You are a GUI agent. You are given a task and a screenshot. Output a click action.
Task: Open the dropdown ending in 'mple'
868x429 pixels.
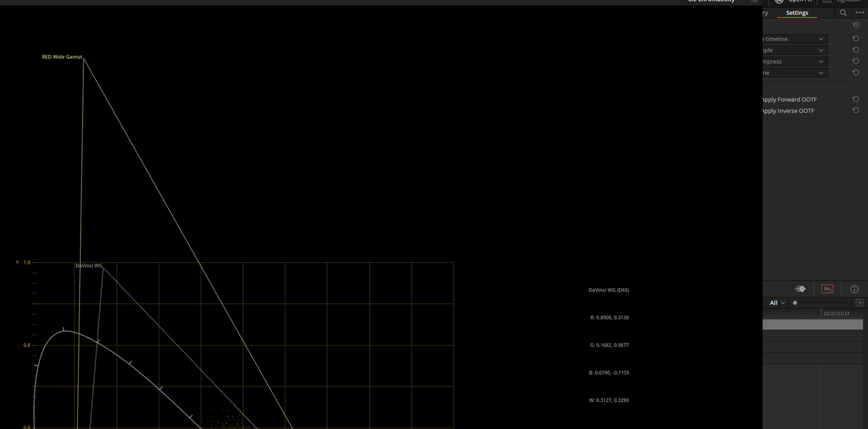click(x=795, y=50)
